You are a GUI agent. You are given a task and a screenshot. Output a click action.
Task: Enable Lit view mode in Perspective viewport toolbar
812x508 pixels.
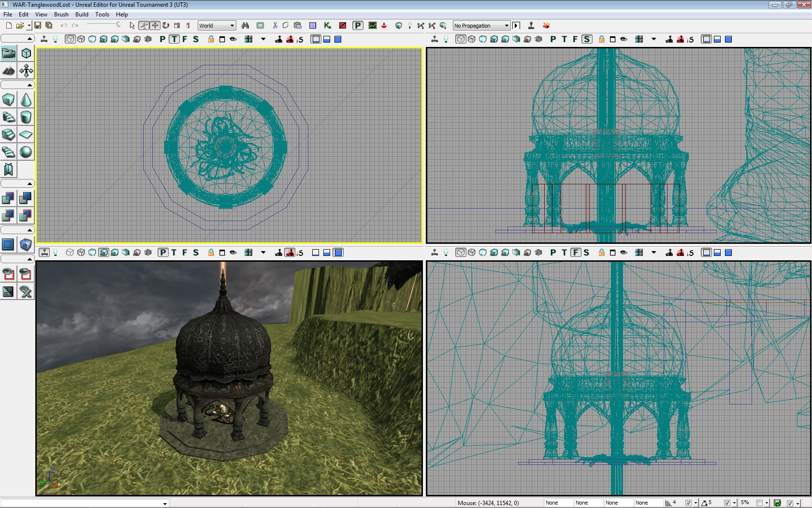(103, 253)
